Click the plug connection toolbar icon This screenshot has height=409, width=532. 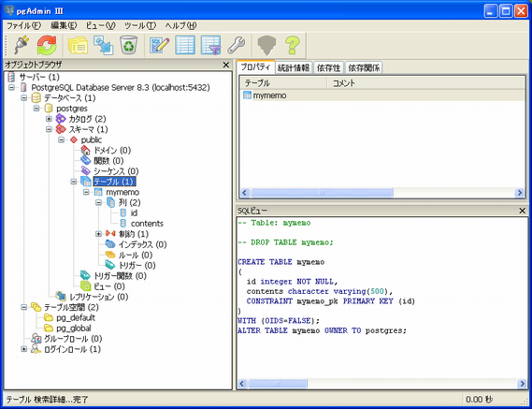[22, 45]
